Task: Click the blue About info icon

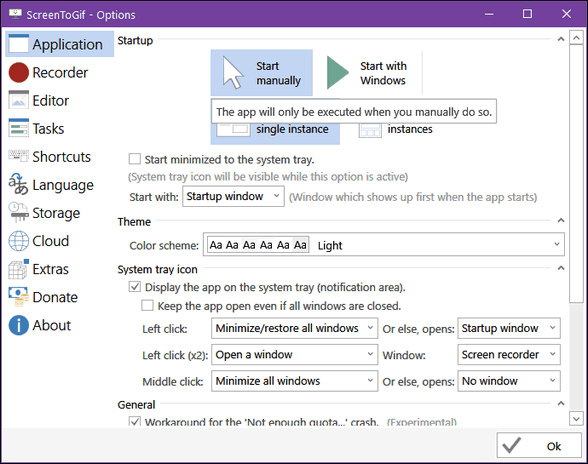Action: pos(18,325)
